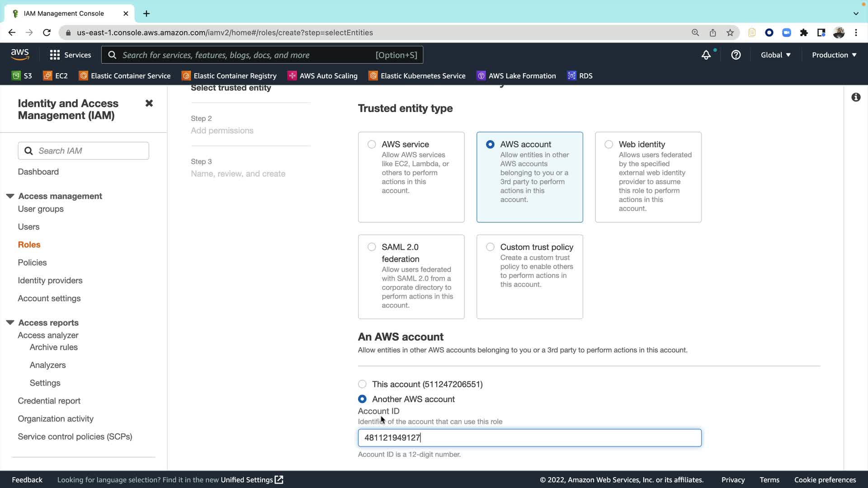Collapse the Access management section
Screen dimensions: 868x488
click(10, 196)
